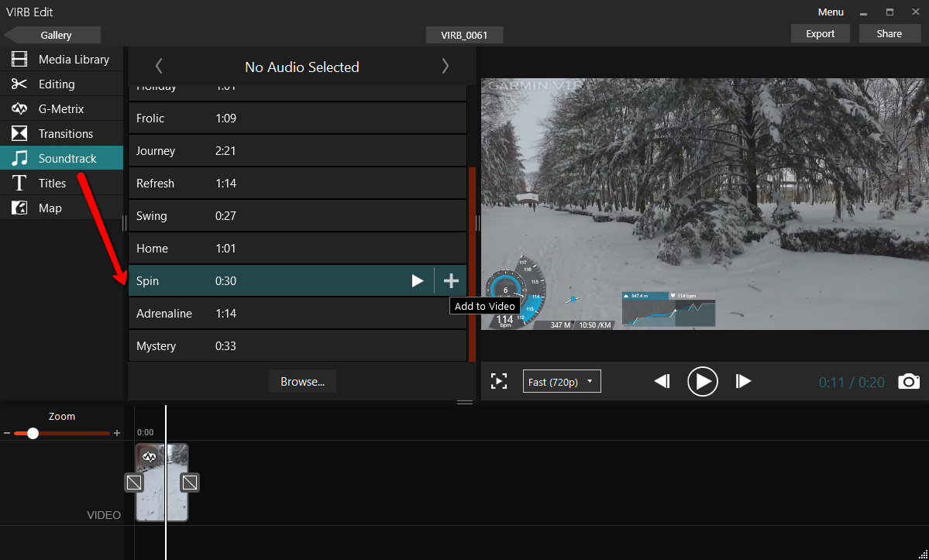This screenshot has height=560, width=929.
Task: Step back one frame in the preview
Action: 662,381
